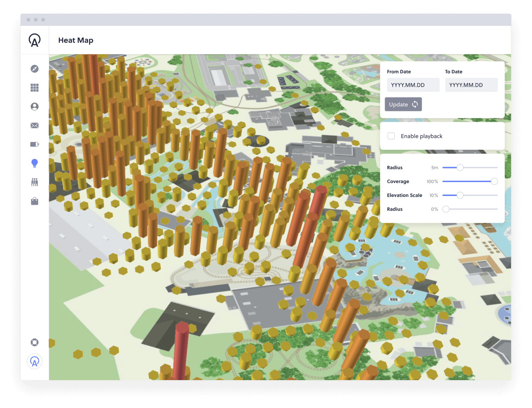Click the Elevation Scale slider handle
The height and width of the screenshot is (408, 532).
coord(460,195)
